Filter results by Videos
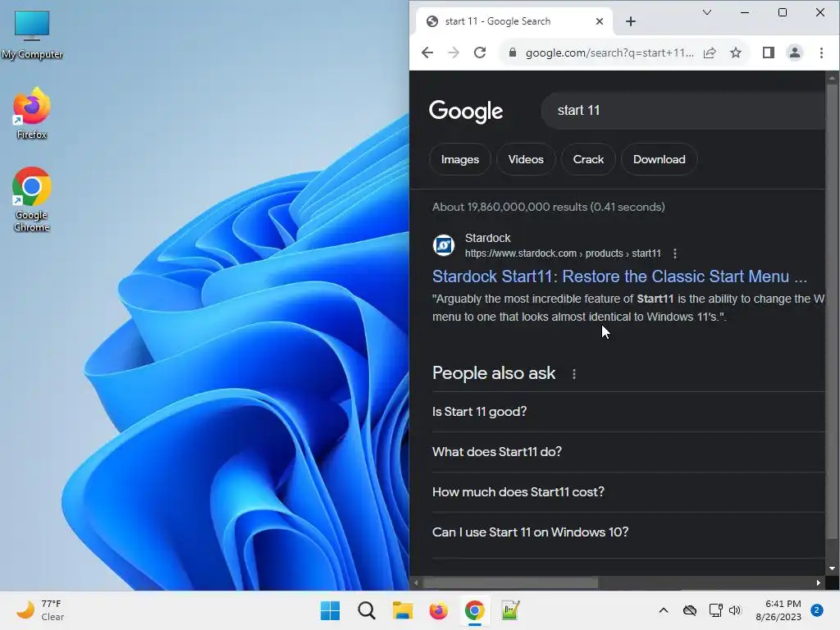 pos(526,159)
